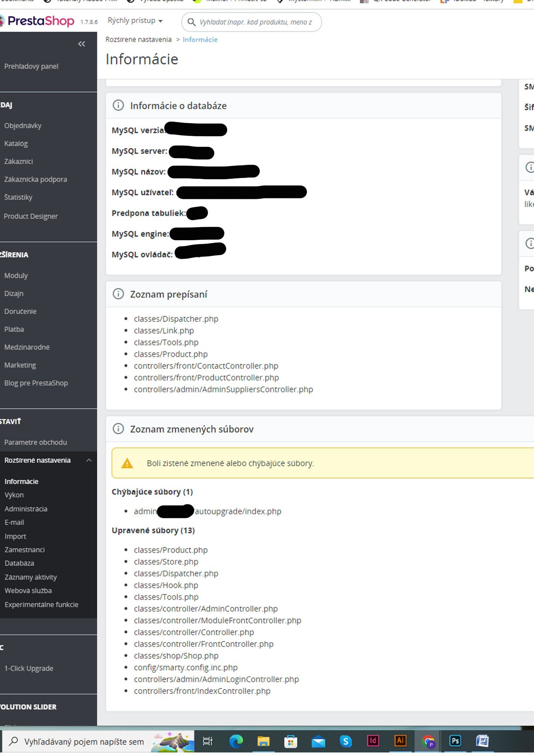
Task: Open Adobe Illustrator from taskbar
Action: point(400,741)
